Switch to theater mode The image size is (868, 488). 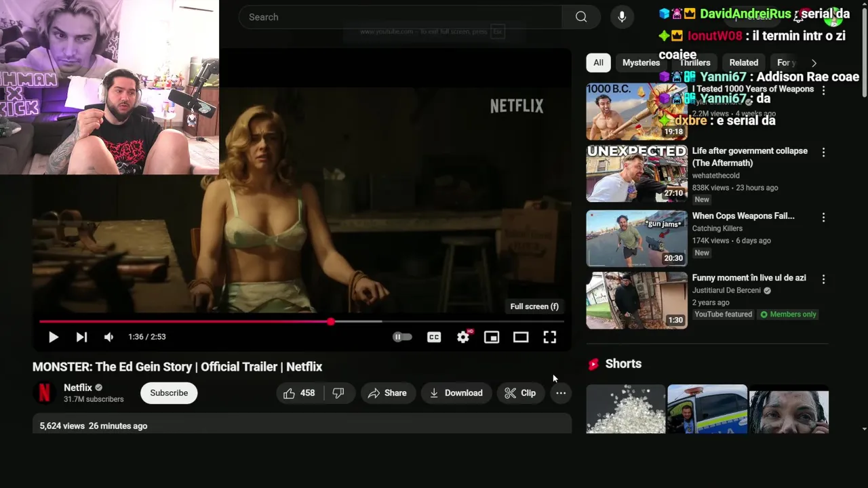[521, 337]
